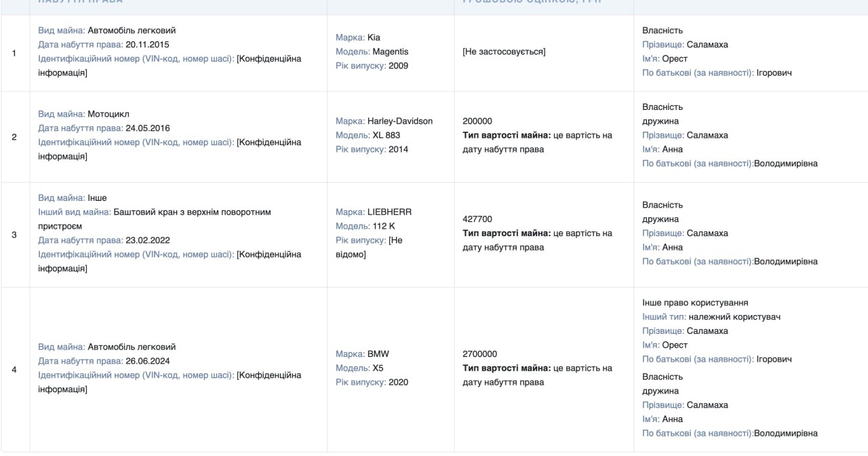Click the year 'Рік випуску: 2014'
Image resolution: width=868 pixels, height=456 pixels.
[372, 149]
